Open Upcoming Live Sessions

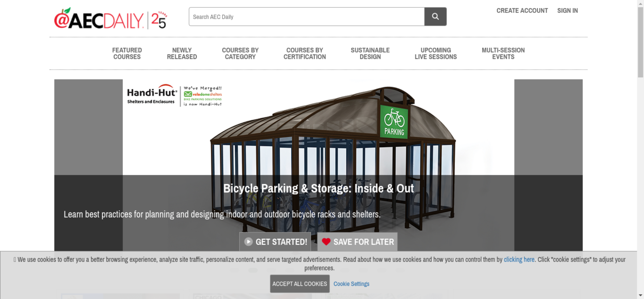436,53
